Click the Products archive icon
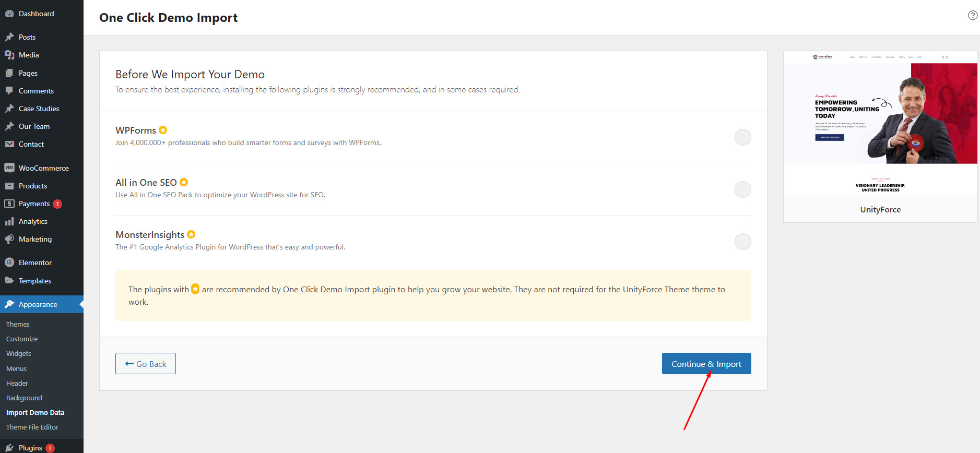 pyautogui.click(x=9, y=186)
